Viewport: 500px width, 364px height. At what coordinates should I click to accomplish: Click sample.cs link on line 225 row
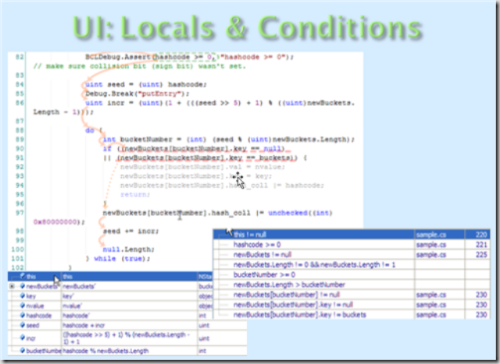point(431,255)
